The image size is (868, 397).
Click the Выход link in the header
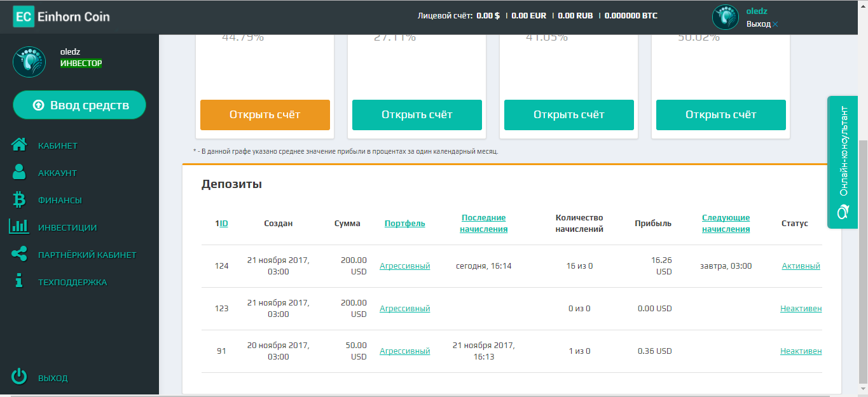coord(758,24)
